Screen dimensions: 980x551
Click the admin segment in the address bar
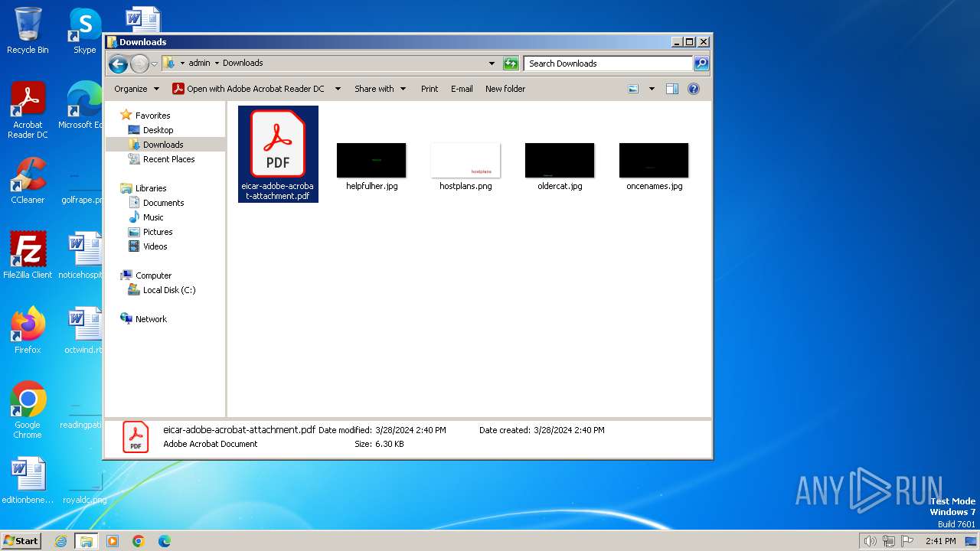pos(199,64)
